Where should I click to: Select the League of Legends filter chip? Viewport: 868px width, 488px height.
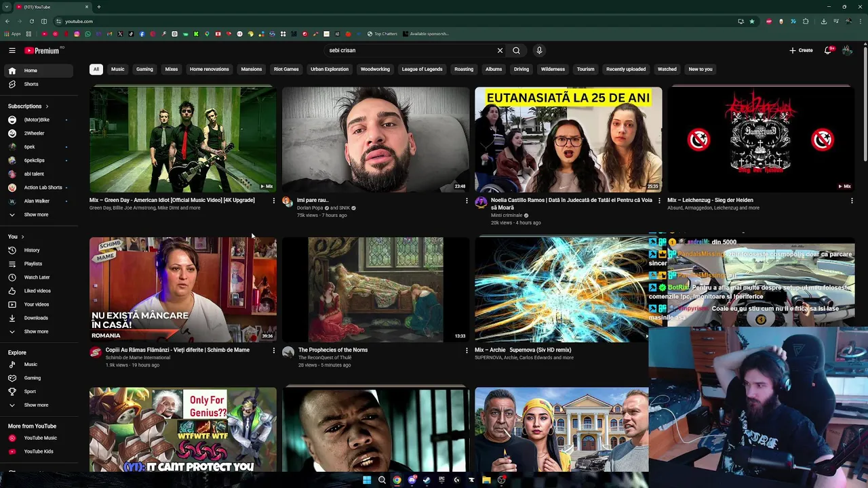(422, 69)
